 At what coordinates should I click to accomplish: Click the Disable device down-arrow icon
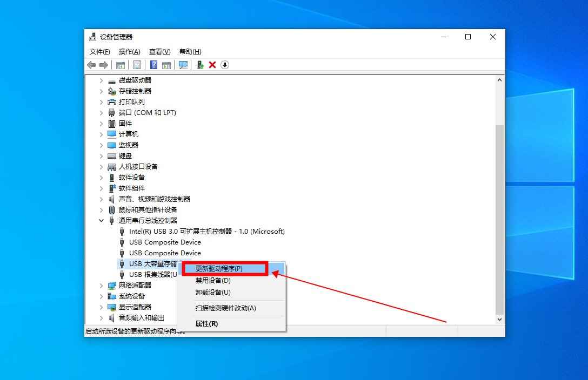[224, 65]
